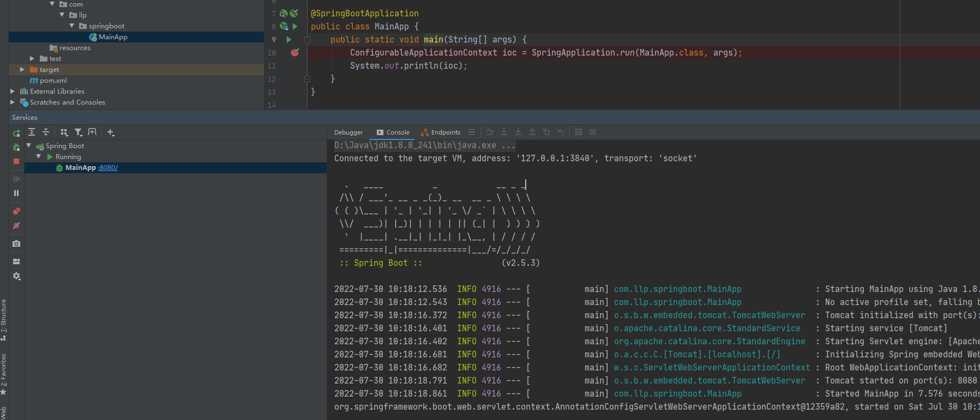Expand the test folder in project tree
Image resolution: width=980 pixels, height=420 pixels.
32,58
